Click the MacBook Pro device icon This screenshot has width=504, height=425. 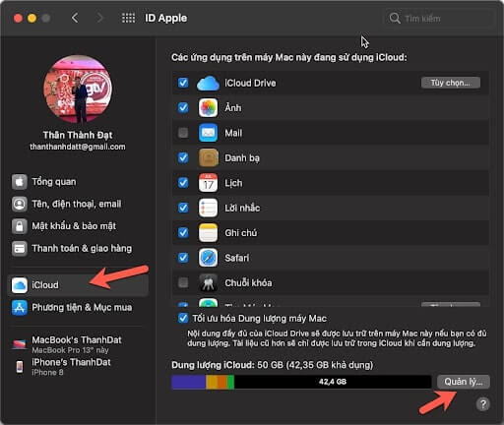click(19, 344)
